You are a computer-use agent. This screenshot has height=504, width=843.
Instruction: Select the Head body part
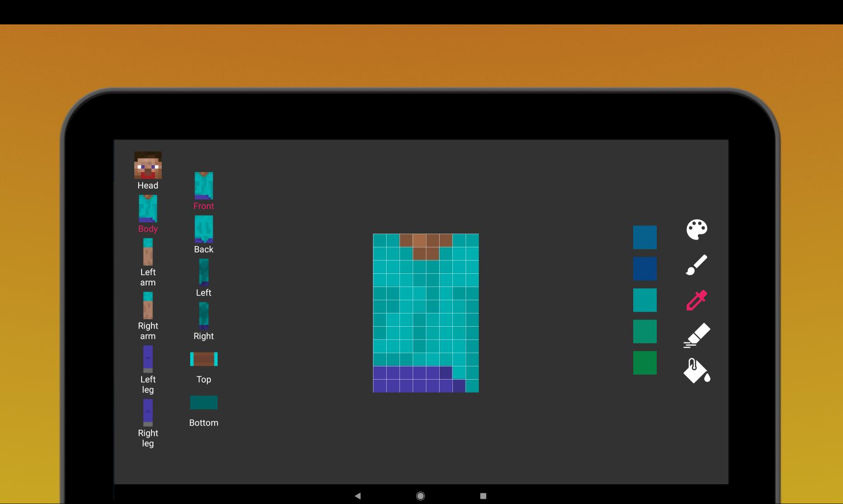pyautogui.click(x=148, y=165)
